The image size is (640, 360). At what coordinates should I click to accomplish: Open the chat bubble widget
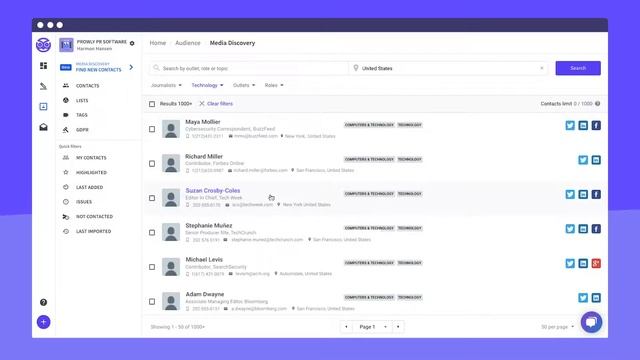(x=591, y=322)
